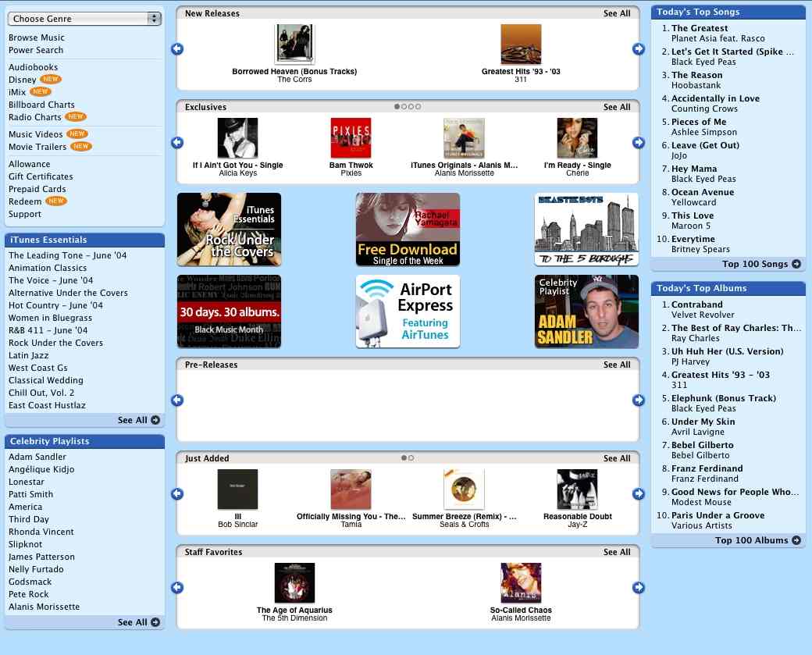
Task: Click right arrow of Staff Favorites
Action: click(x=639, y=588)
